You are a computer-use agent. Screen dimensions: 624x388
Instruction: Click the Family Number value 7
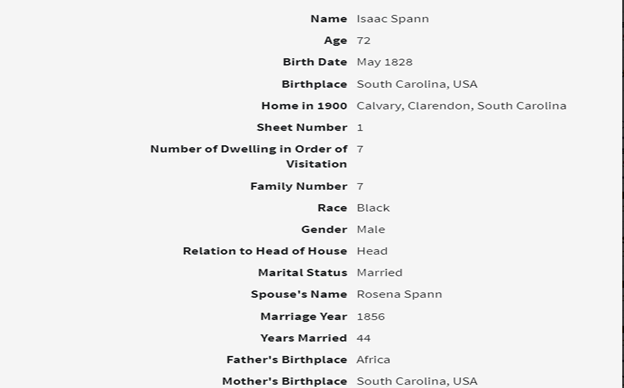(x=360, y=186)
